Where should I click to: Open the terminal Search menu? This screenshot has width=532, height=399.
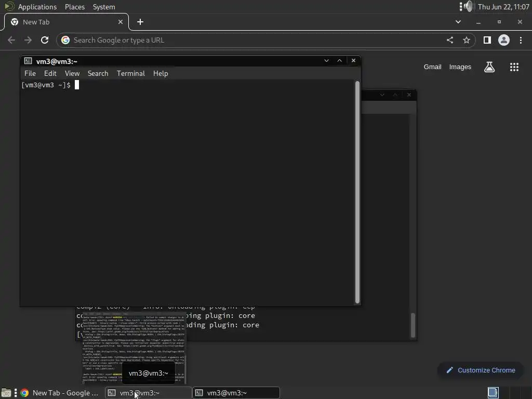tap(98, 73)
